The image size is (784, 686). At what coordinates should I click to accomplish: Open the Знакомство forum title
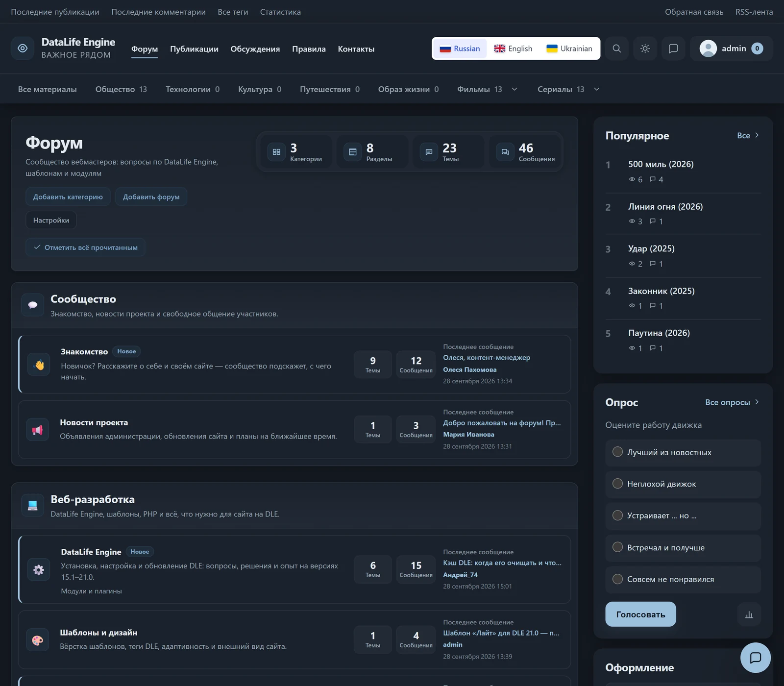point(84,352)
